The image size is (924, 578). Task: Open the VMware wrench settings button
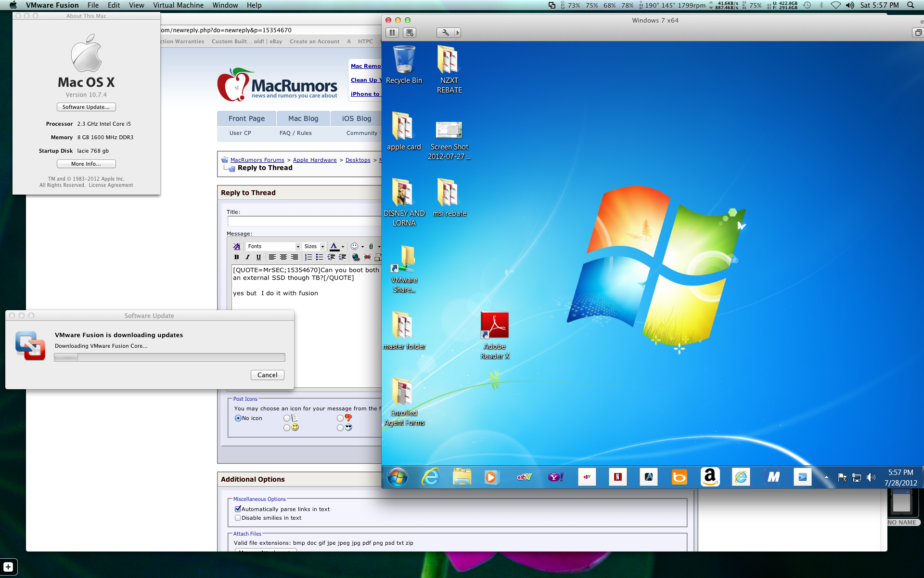[x=445, y=33]
